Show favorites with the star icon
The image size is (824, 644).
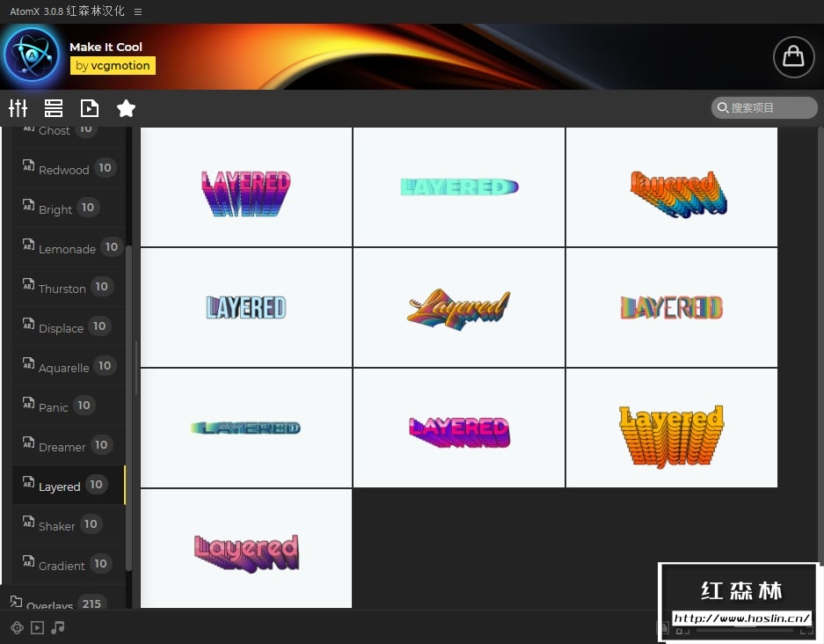click(126, 108)
